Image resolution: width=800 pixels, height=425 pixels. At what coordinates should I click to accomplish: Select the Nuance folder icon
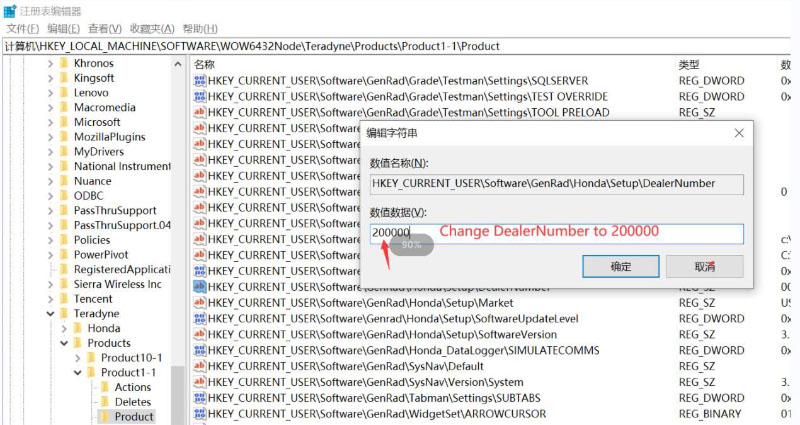pos(64,181)
